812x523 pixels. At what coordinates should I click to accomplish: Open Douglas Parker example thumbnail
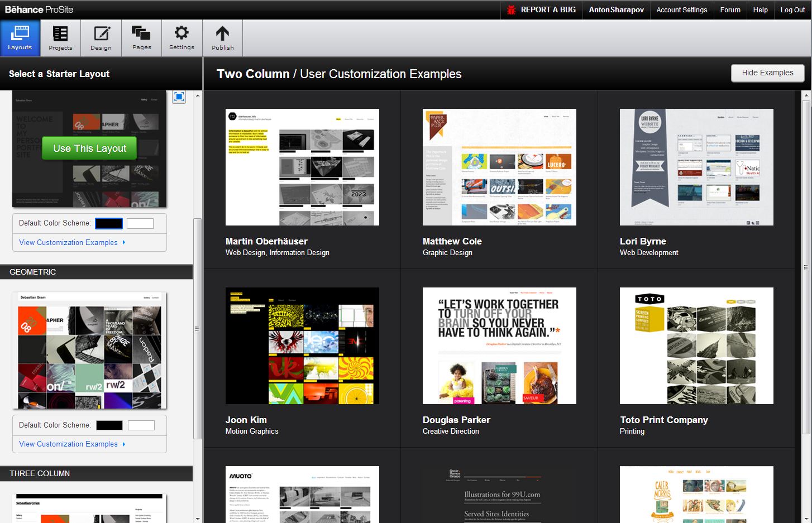coord(499,346)
